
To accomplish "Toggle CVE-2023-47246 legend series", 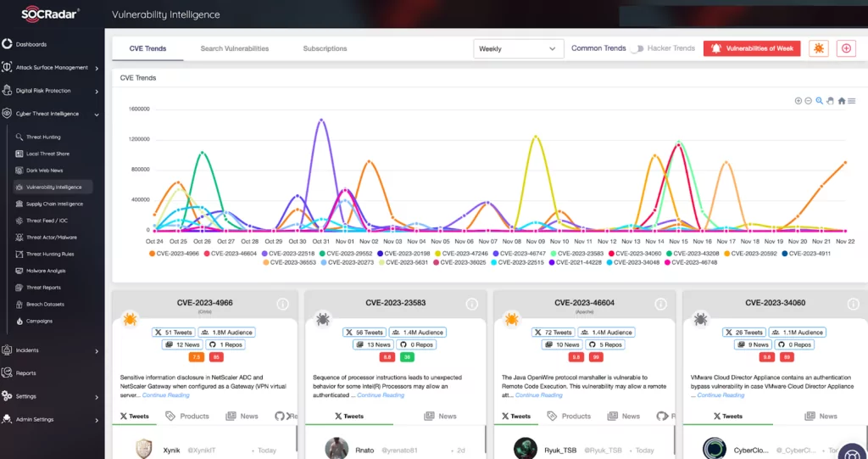I will [x=461, y=254].
